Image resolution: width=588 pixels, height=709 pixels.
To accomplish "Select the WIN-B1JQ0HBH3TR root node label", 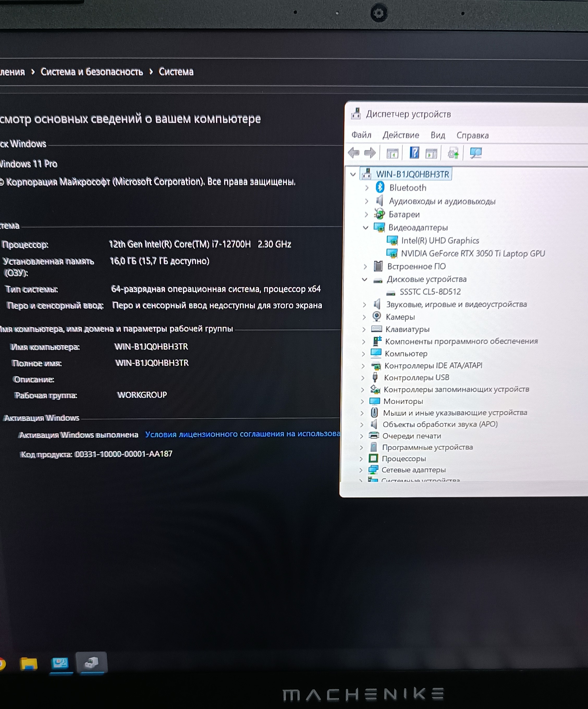I will pyautogui.click(x=413, y=174).
